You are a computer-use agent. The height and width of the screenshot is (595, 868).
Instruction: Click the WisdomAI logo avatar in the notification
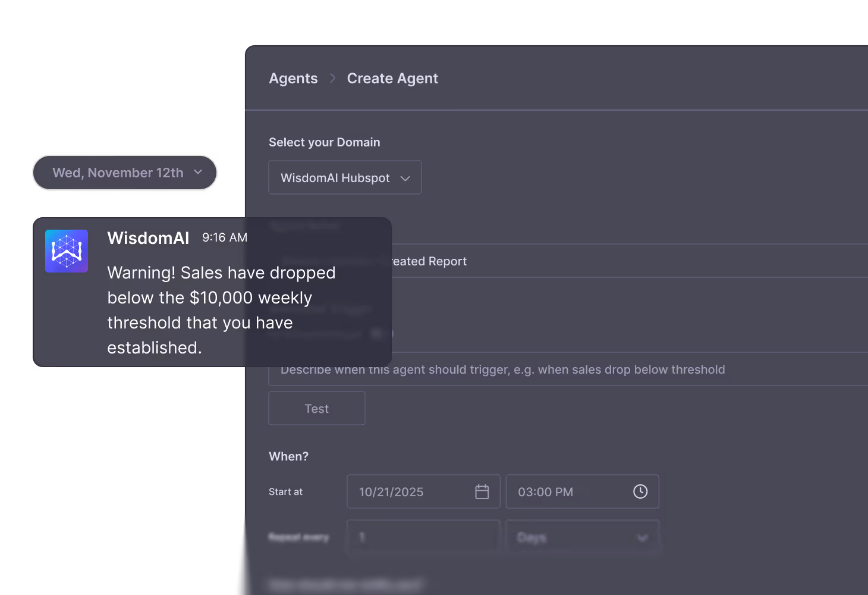click(67, 250)
